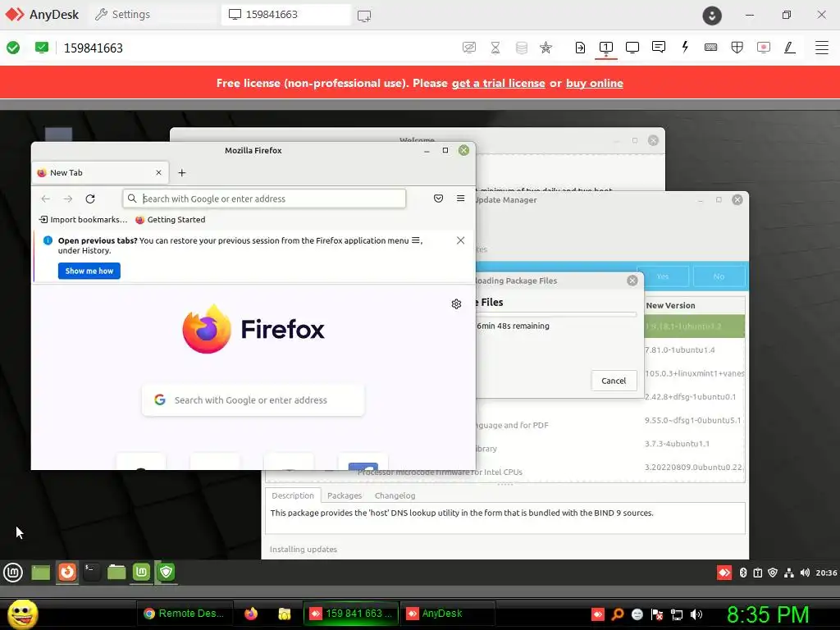
Task: Select the 159841663 session tab
Action: click(x=285, y=15)
